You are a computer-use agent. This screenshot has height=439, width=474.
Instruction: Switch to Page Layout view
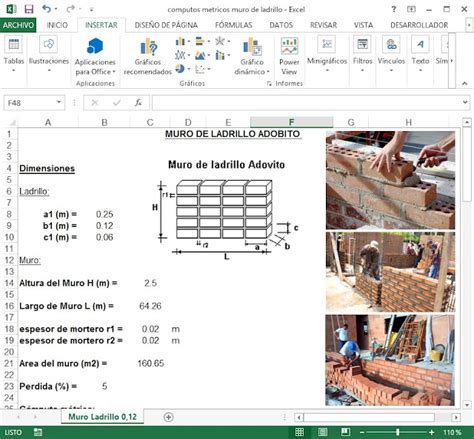[x=322, y=432]
